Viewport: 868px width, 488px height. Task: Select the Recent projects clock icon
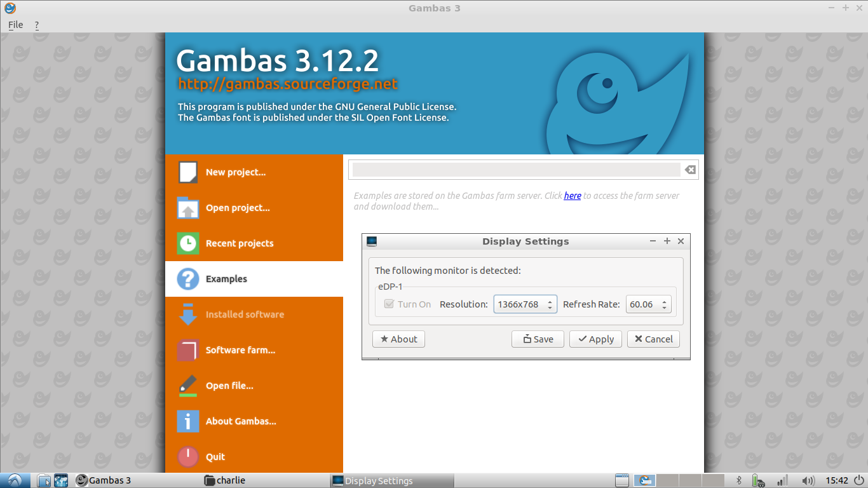click(188, 243)
